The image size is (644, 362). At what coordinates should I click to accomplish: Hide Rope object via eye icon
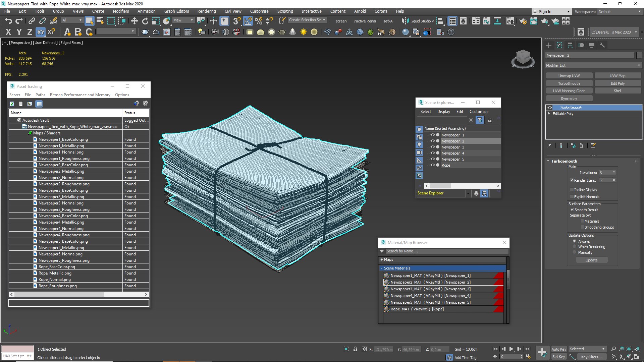[x=433, y=165]
